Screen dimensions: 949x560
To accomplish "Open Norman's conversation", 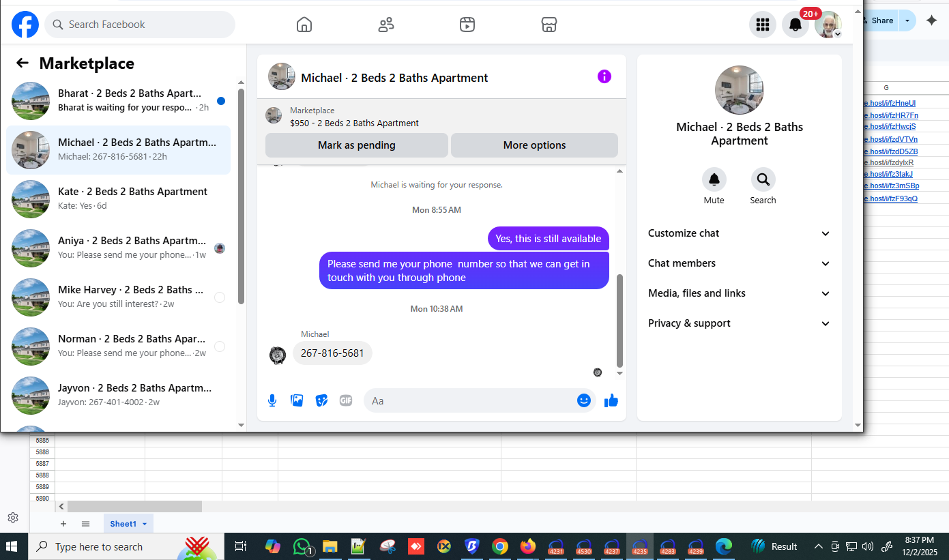I will point(119,347).
